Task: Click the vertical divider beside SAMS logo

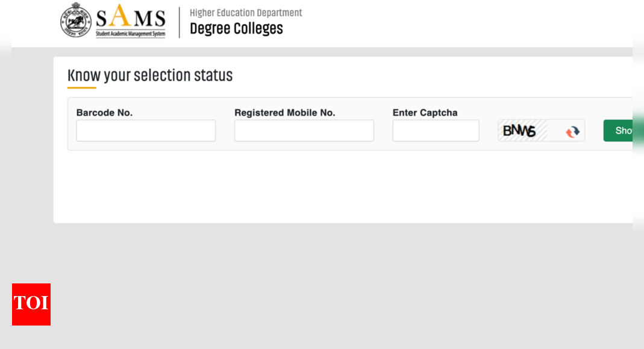Action: (x=179, y=22)
